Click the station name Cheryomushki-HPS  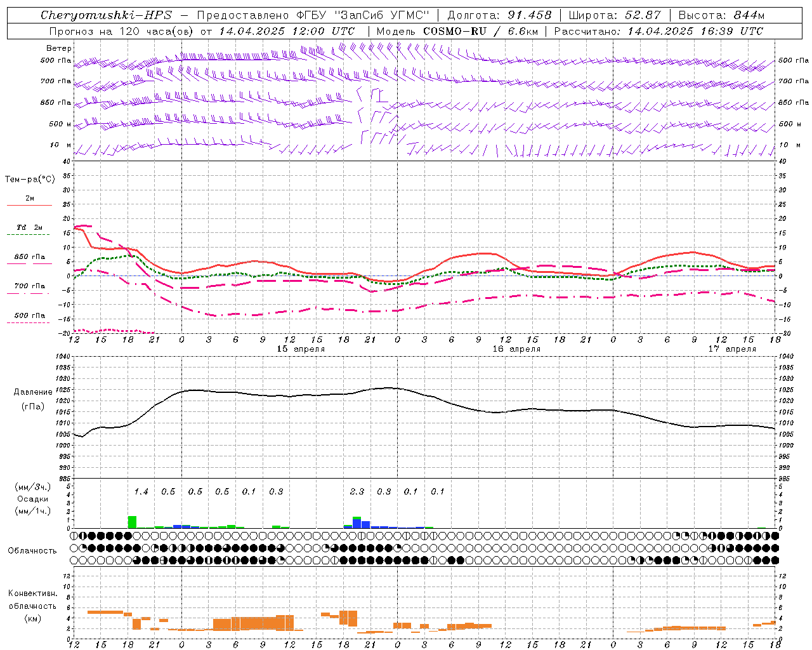(x=106, y=15)
